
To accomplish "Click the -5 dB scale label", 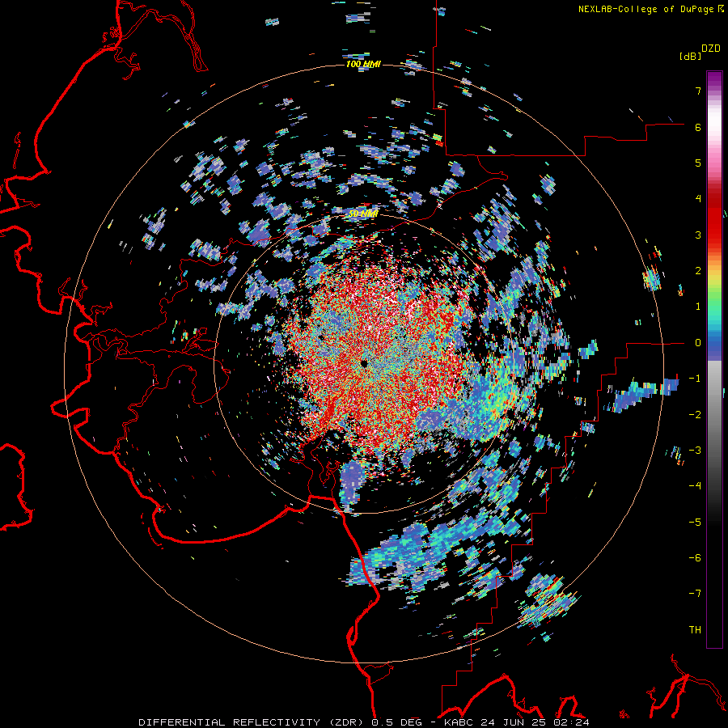I will pyautogui.click(x=695, y=523).
